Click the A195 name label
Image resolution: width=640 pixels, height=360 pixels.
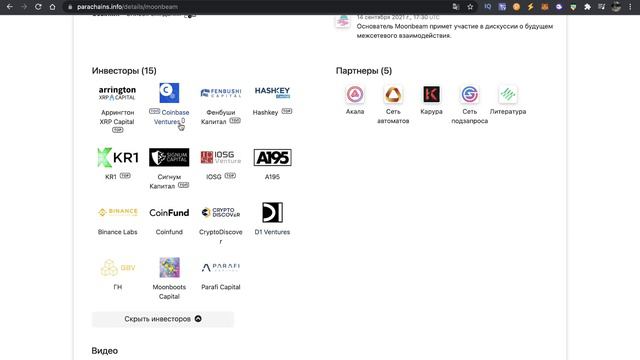tap(272, 177)
